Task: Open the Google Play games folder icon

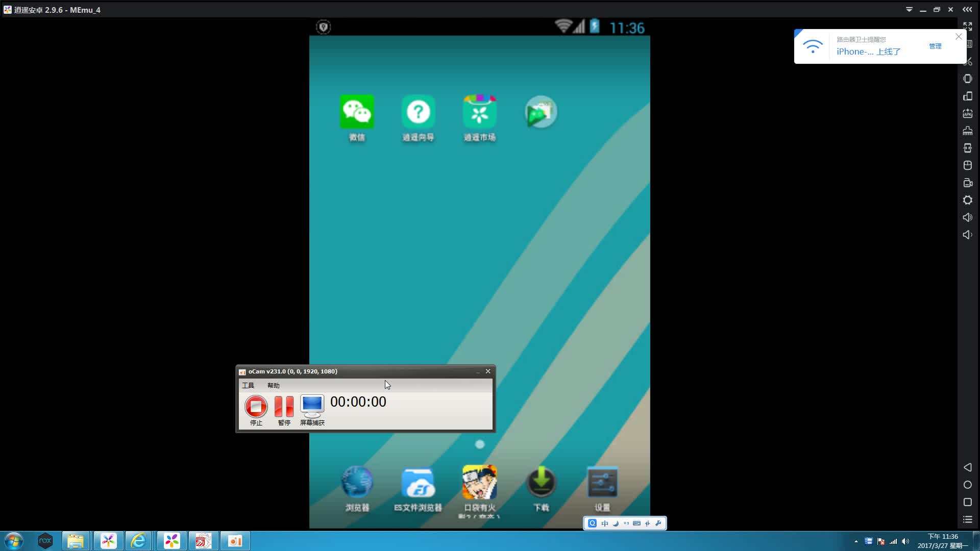Action: 541,112
